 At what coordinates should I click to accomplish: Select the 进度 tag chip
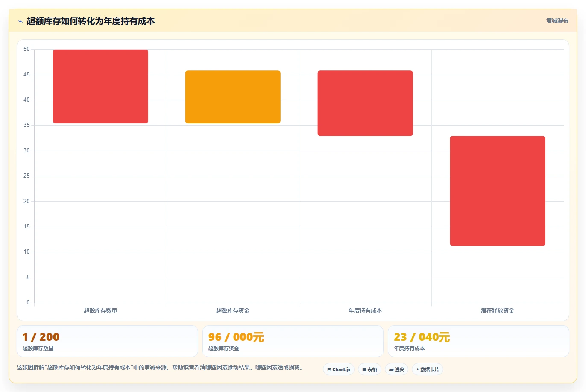tap(396, 369)
